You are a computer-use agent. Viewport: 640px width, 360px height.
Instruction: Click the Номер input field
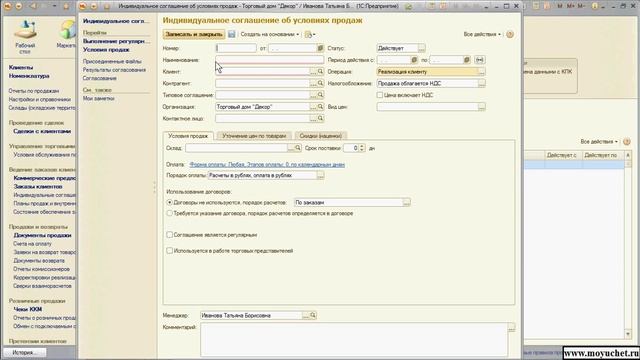click(x=236, y=48)
